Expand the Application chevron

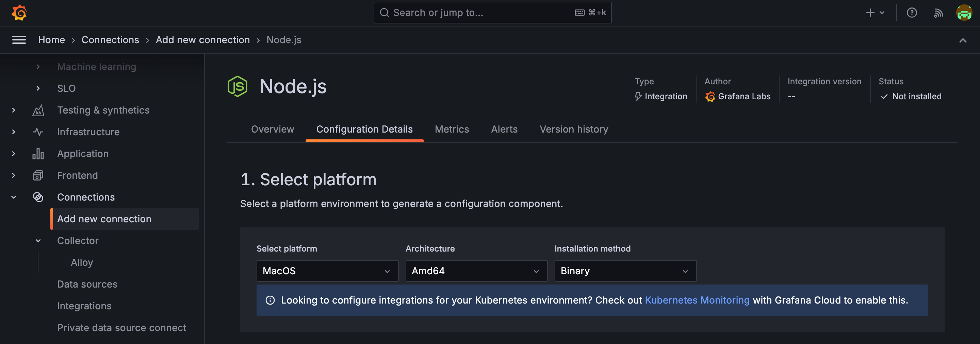click(x=14, y=154)
